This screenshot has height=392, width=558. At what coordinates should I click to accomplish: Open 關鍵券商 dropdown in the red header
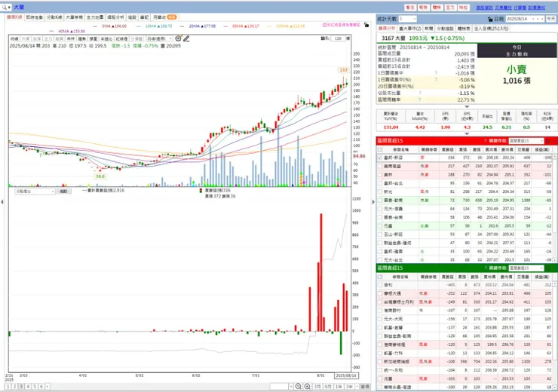point(526,141)
